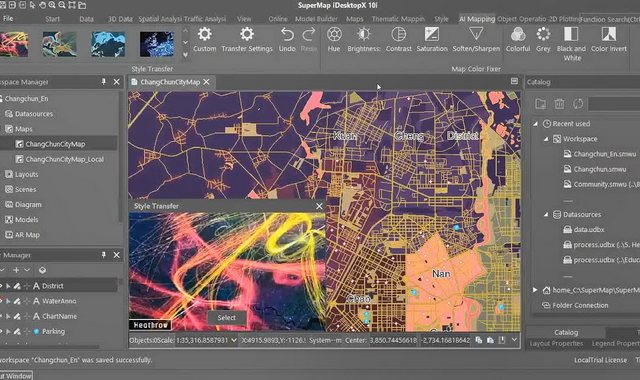The image size is (640, 380).
Task: Click the Catalog delete trash icon
Action: point(559,104)
